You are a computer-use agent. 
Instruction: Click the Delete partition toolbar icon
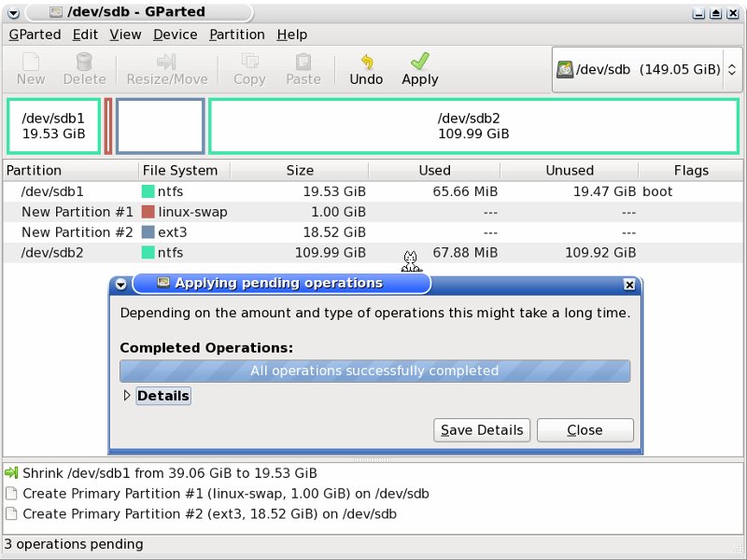[x=84, y=62]
